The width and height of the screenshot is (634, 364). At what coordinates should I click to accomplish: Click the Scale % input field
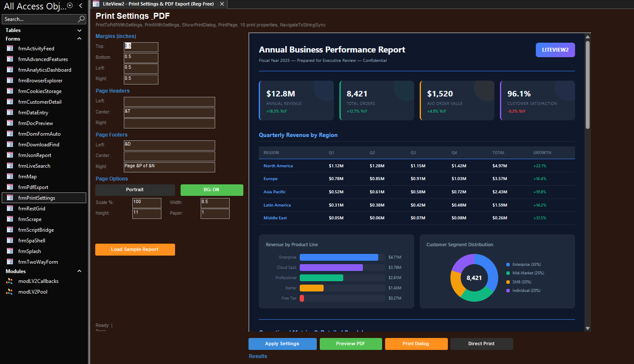click(147, 203)
